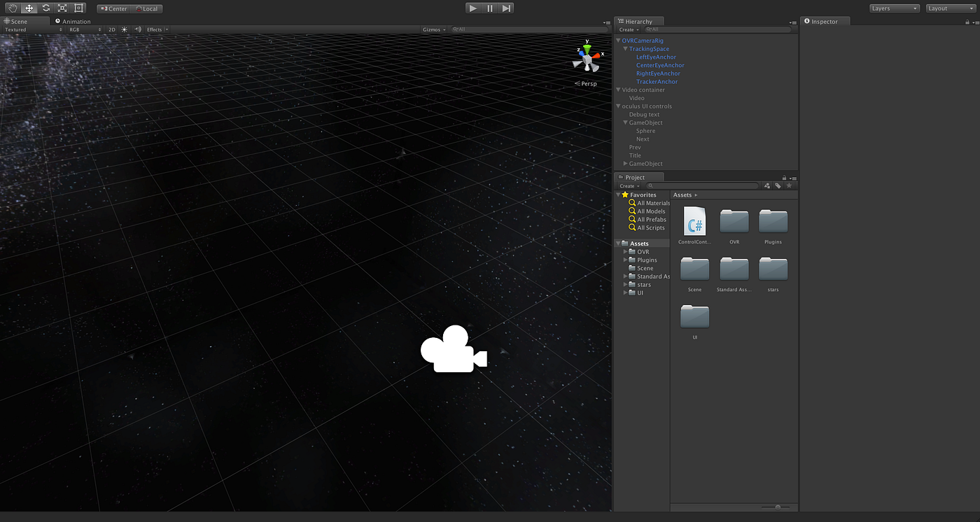Viewport: 980px width, 522px height.
Task: Select LeftEyeAnchor in Hierarchy
Action: point(656,57)
